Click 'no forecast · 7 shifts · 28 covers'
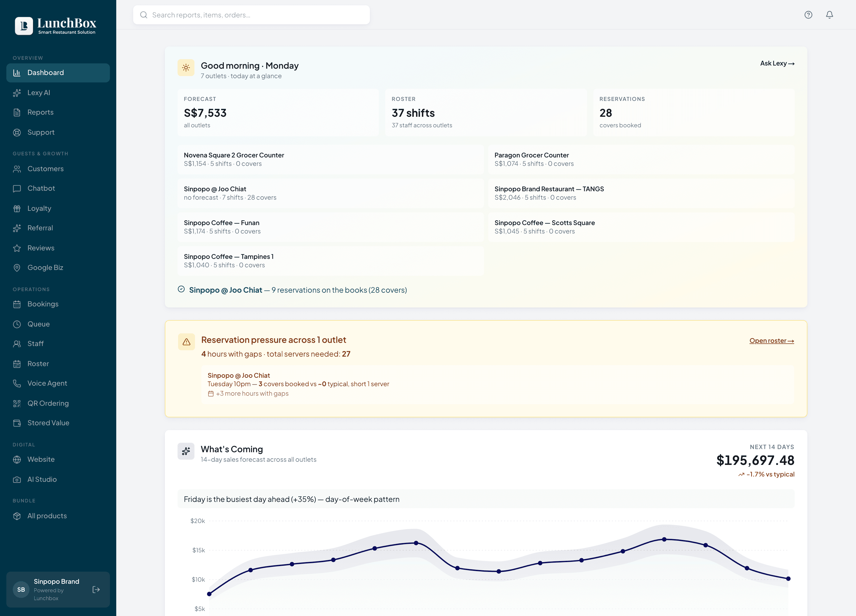Image resolution: width=856 pixels, height=616 pixels. [x=230, y=197]
